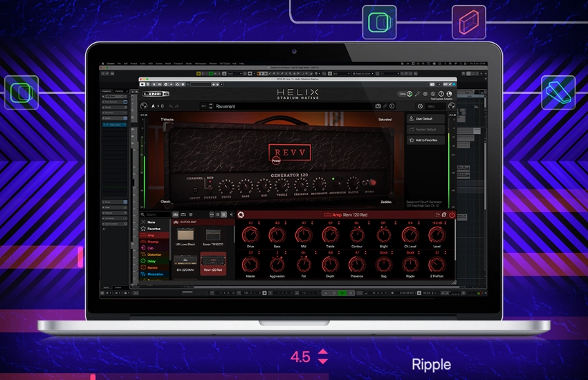
Task: Toggle the A→B compare switch
Action: tap(158, 106)
